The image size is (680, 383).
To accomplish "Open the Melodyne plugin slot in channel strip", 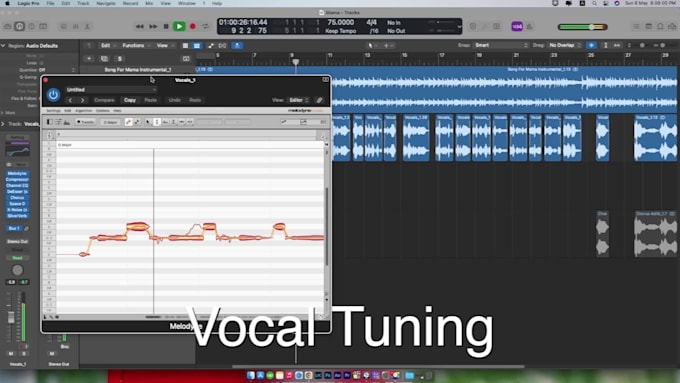I will point(17,173).
